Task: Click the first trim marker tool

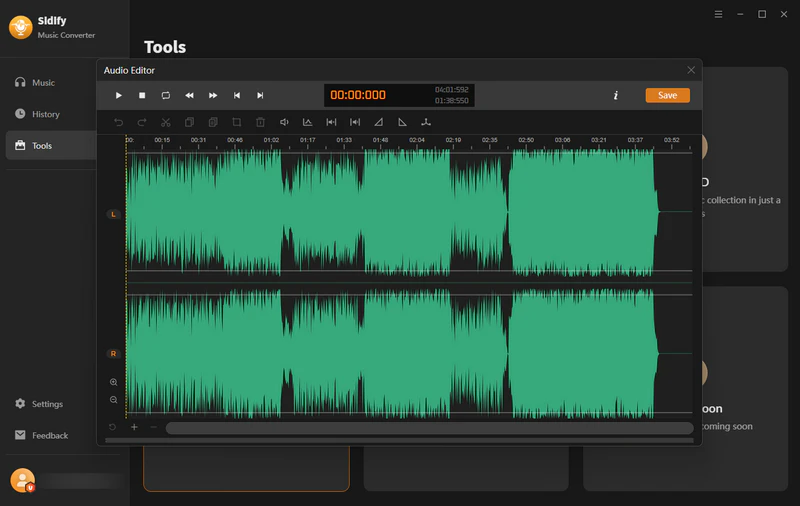Action: (331, 122)
